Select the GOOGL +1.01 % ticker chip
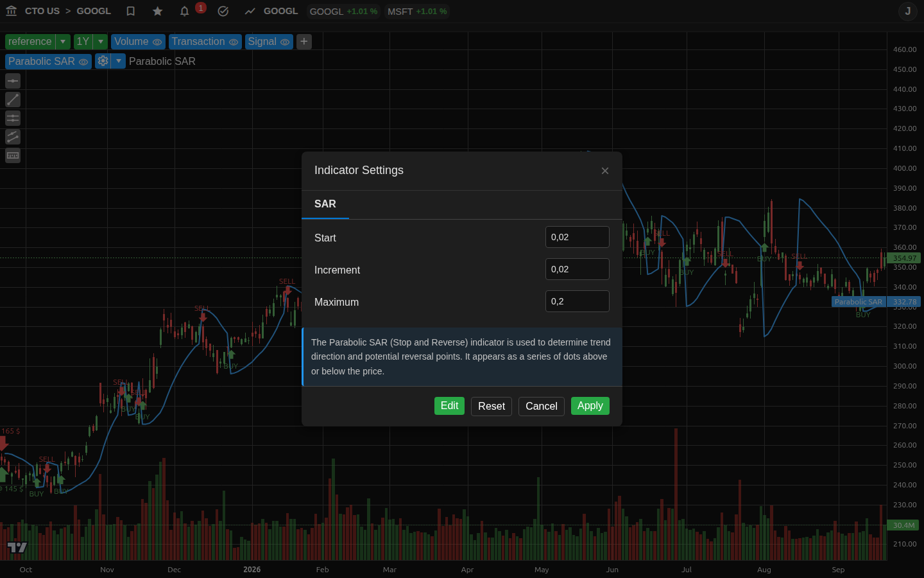 pos(343,12)
